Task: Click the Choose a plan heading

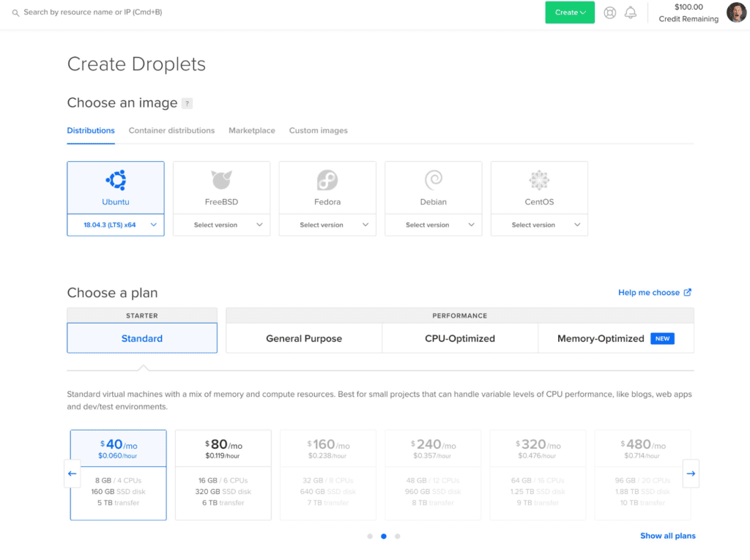Action: (x=112, y=293)
